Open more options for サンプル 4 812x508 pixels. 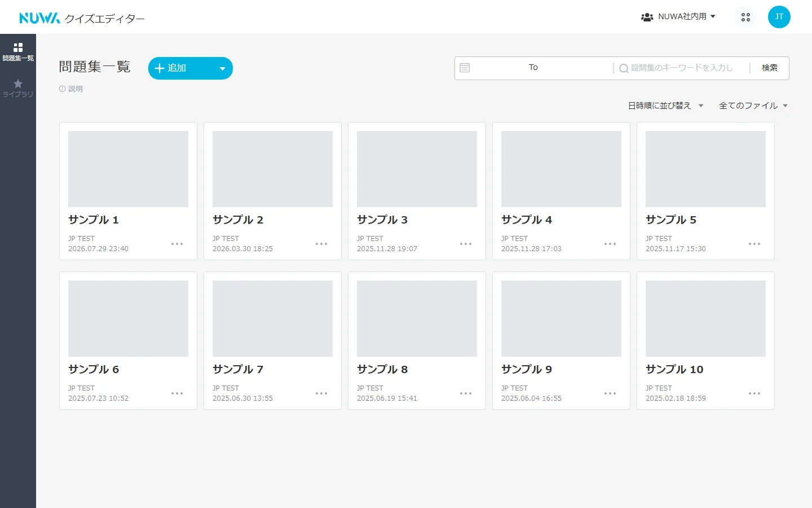[610, 244]
